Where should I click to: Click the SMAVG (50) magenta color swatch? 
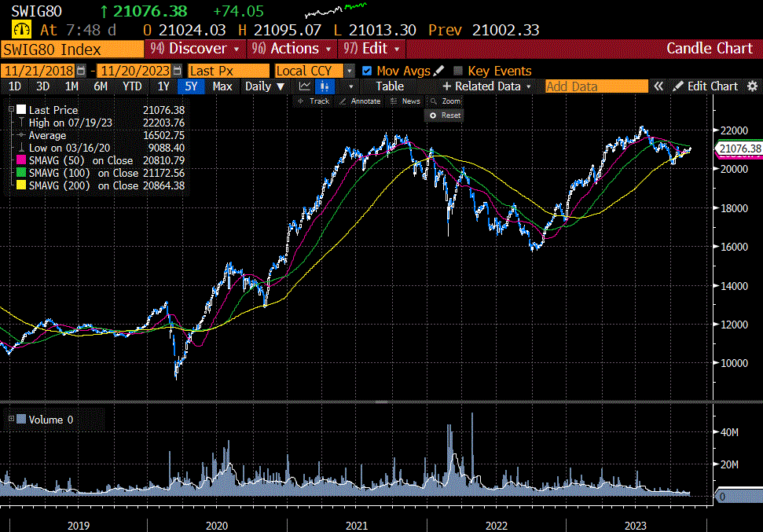coord(21,160)
